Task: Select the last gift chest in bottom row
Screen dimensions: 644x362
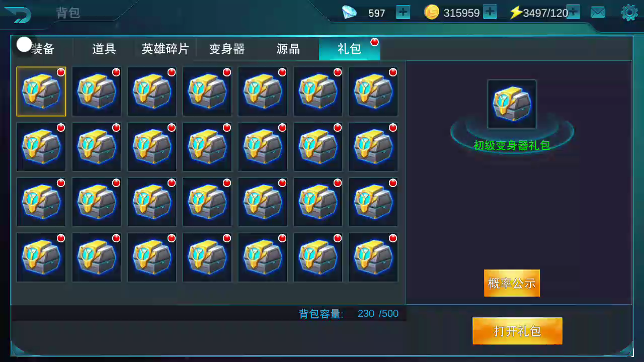Action: (x=373, y=257)
